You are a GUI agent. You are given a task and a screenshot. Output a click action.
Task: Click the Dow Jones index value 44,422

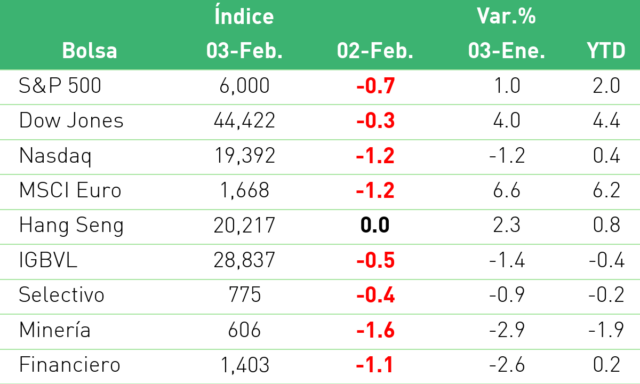click(244, 121)
